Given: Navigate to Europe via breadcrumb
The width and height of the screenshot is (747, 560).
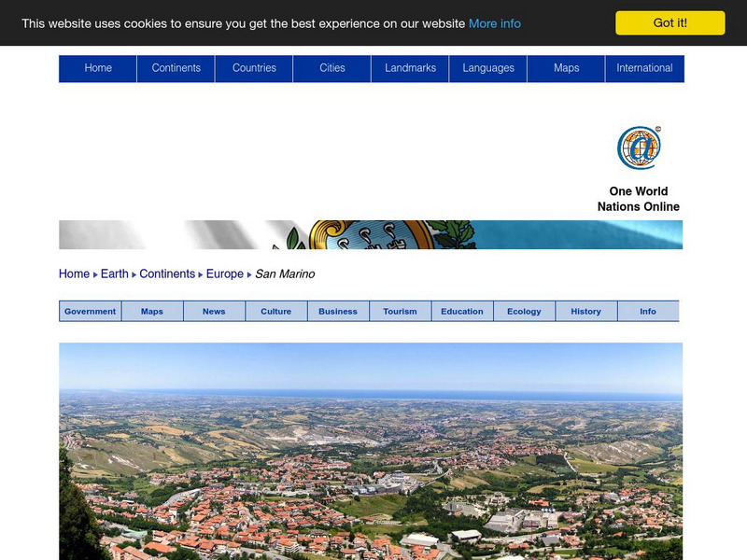Looking at the screenshot, I should [x=225, y=274].
